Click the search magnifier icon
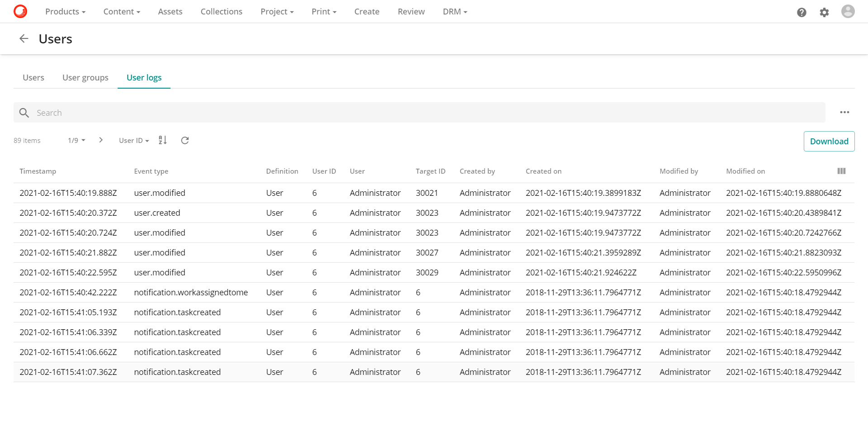The width and height of the screenshot is (868, 445). point(24,112)
